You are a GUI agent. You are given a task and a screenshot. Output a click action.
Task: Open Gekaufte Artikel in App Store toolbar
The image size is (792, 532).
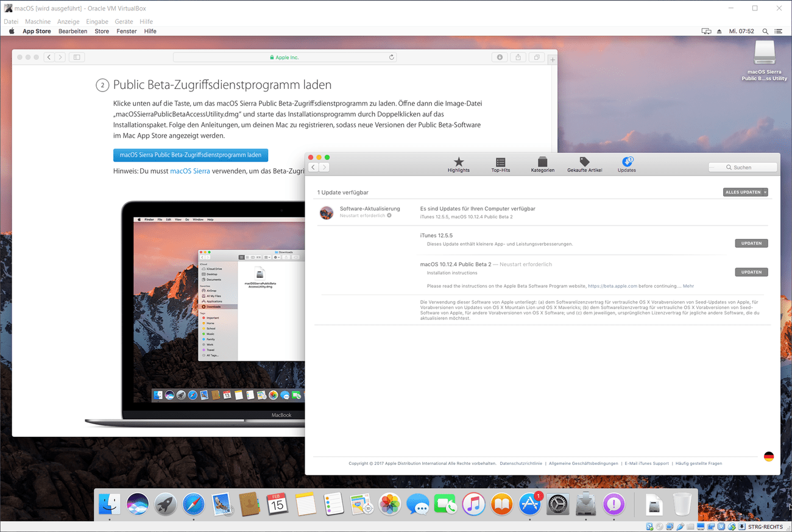[584, 165]
